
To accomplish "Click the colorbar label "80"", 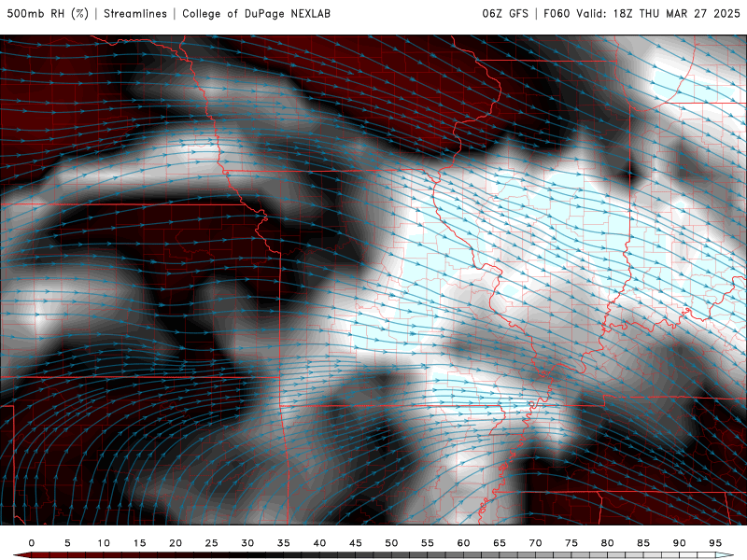I will 608,543.
